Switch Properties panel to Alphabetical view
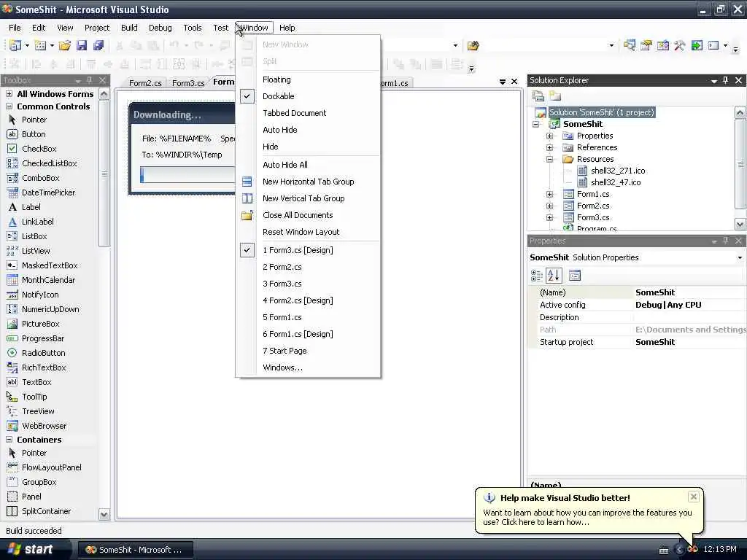Screen dimensions: 747x560 tap(554, 275)
